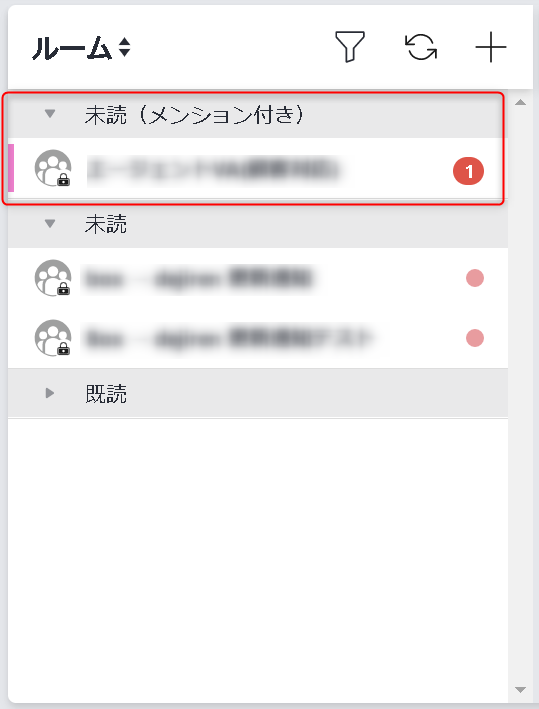
Task: Click the 既読 section header label
Action: tap(106, 393)
